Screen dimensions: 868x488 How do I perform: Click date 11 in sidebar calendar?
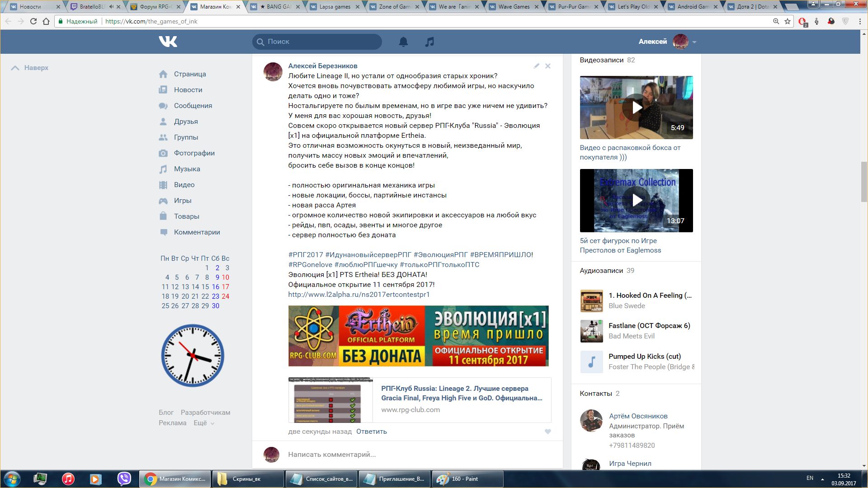(165, 287)
